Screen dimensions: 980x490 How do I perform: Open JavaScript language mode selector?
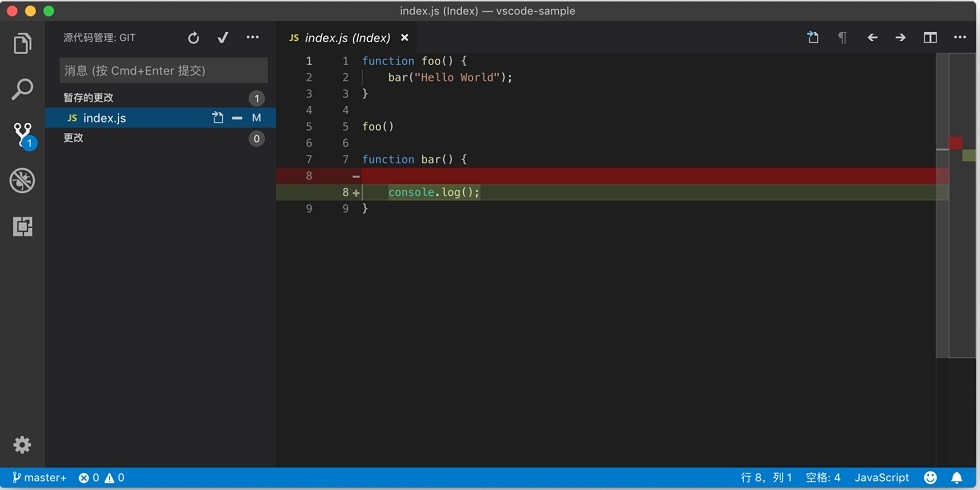[x=882, y=478]
